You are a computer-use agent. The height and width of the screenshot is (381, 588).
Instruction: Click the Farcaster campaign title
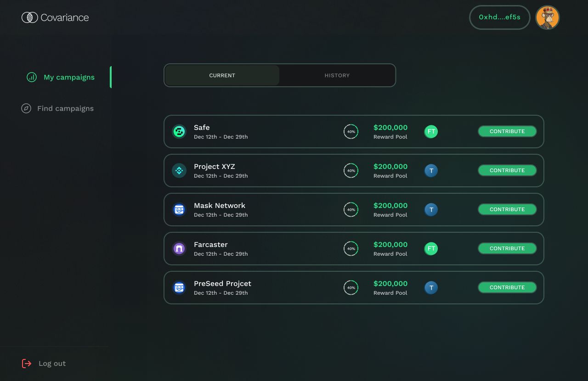(211, 245)
